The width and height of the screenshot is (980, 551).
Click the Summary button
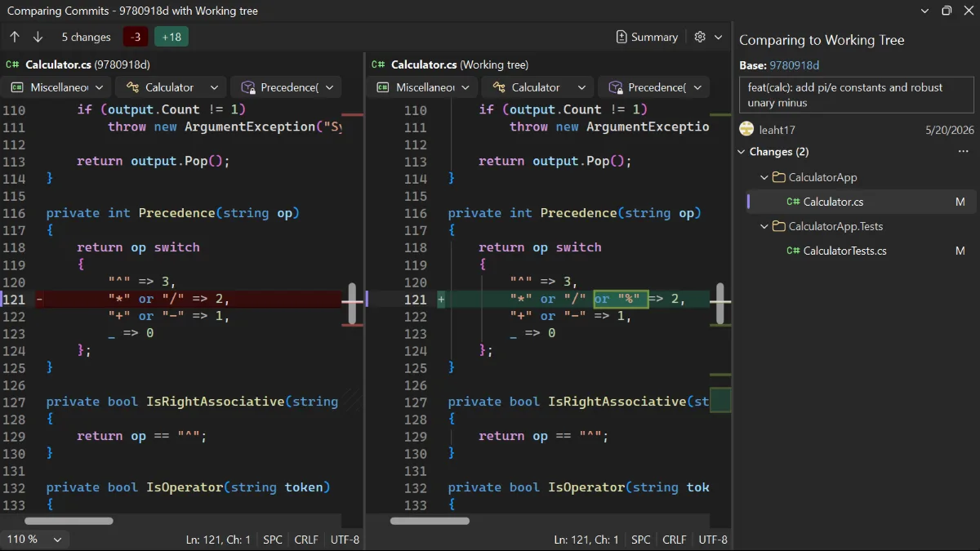647,37
